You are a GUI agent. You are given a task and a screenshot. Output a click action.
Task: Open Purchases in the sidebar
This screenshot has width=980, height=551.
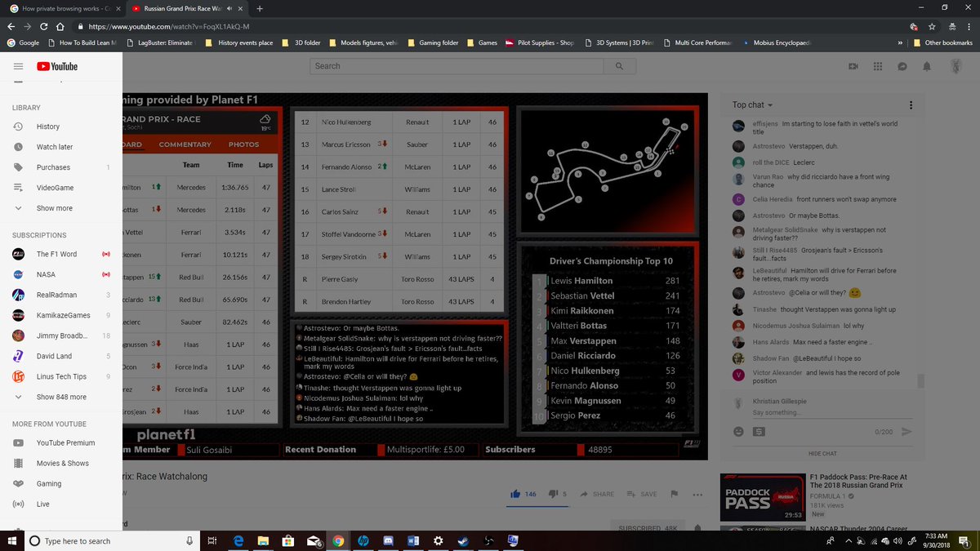click(x=61, y=167)
